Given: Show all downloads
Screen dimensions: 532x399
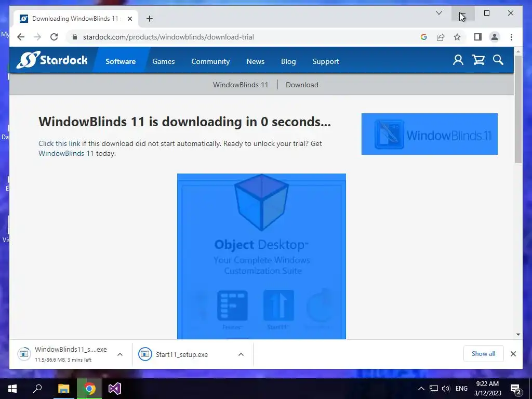Looking at the screenshot, I should click(484, 354).
